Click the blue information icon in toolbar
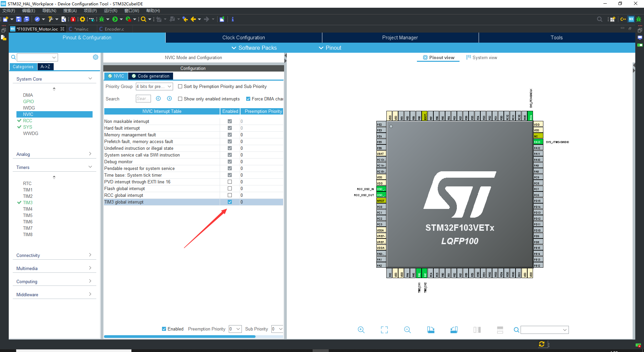This screenshot has height=352, width=644. click(232, 19)
